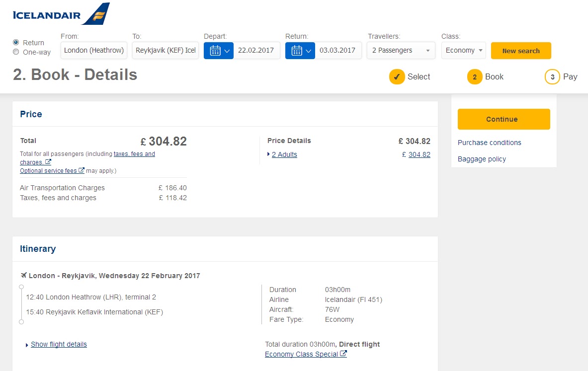Image resolution: width=588 pixels, height=371 pixels.
Task: Open Economy Class Special fare link
Action: point(302,354)
